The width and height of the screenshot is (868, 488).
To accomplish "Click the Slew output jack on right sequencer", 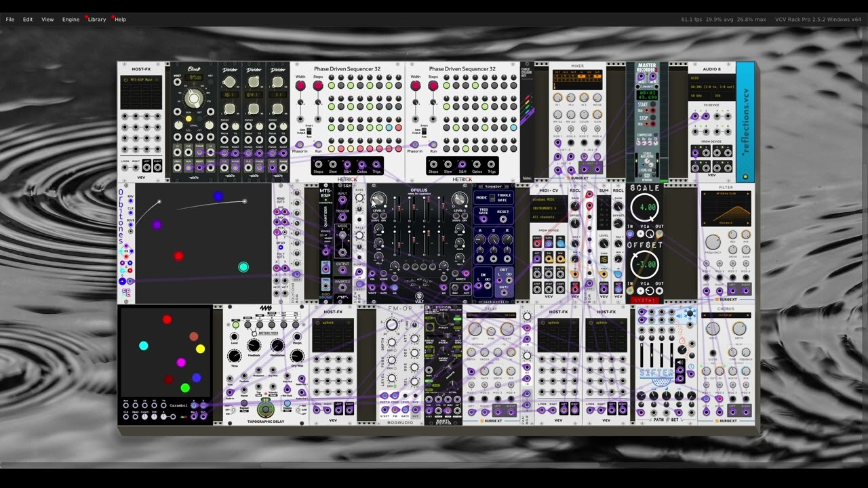I will point(448,164).
